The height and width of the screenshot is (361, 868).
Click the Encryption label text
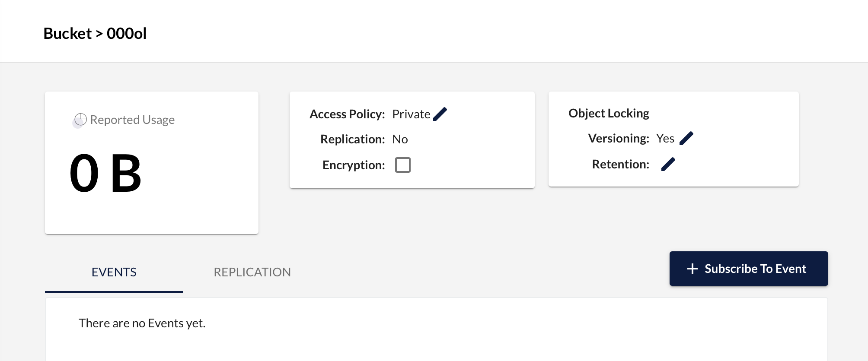354,165
